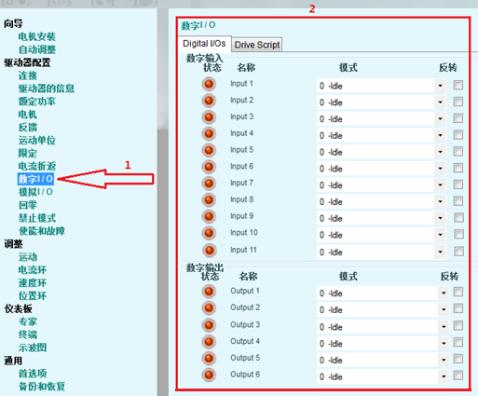This screenshot has height=396, width=478.
Task: Toggle the invert checkbox for Output 1
Action: (458, 292)
